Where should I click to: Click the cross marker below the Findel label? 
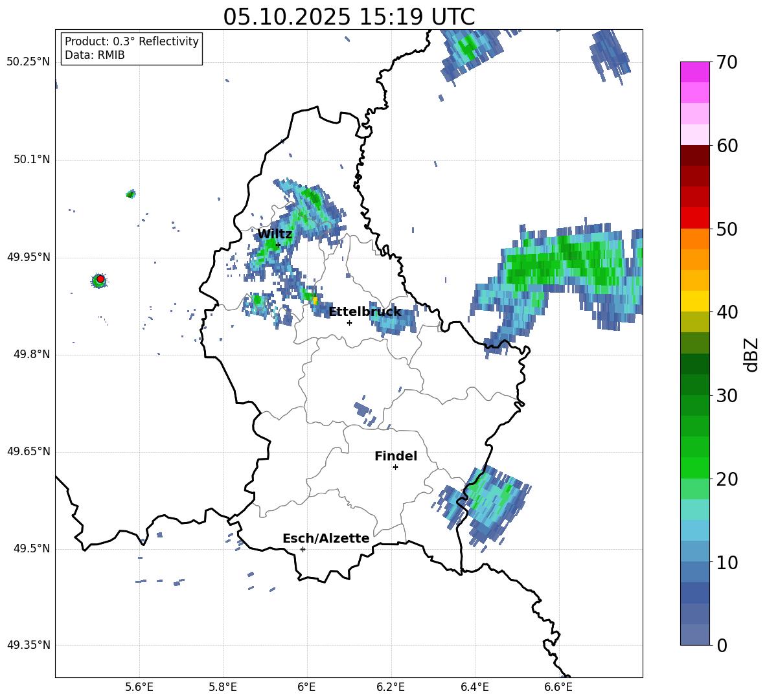point(395,468)
